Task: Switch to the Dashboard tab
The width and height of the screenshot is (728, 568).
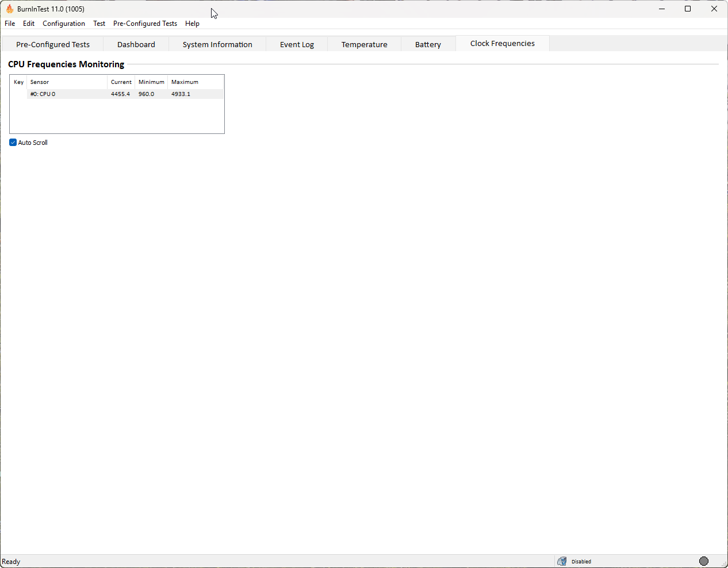Action: [x=136, y=44]
